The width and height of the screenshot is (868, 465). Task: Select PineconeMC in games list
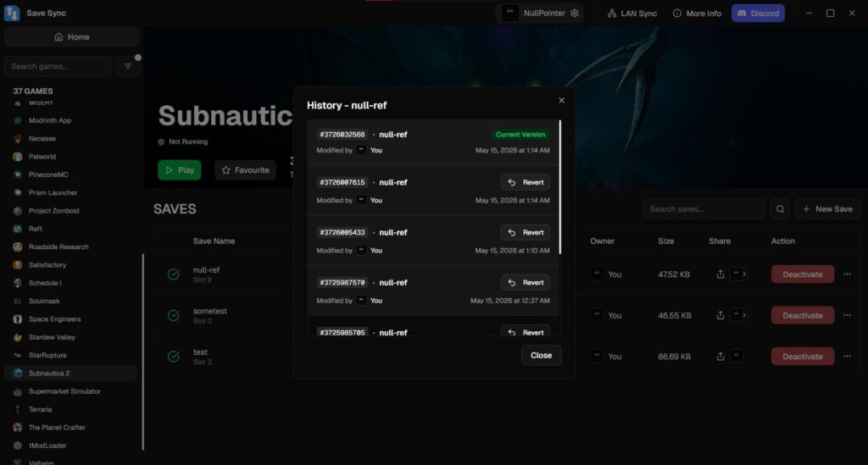point(71,174)
